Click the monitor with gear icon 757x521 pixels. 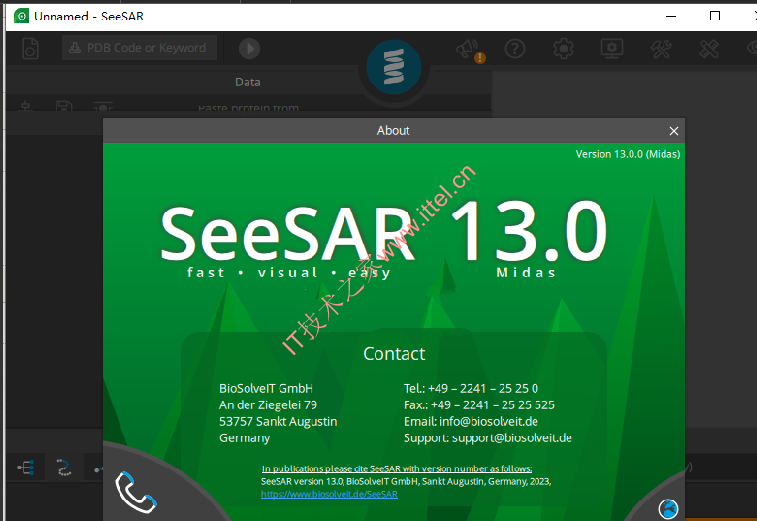[x=612, y=49]
